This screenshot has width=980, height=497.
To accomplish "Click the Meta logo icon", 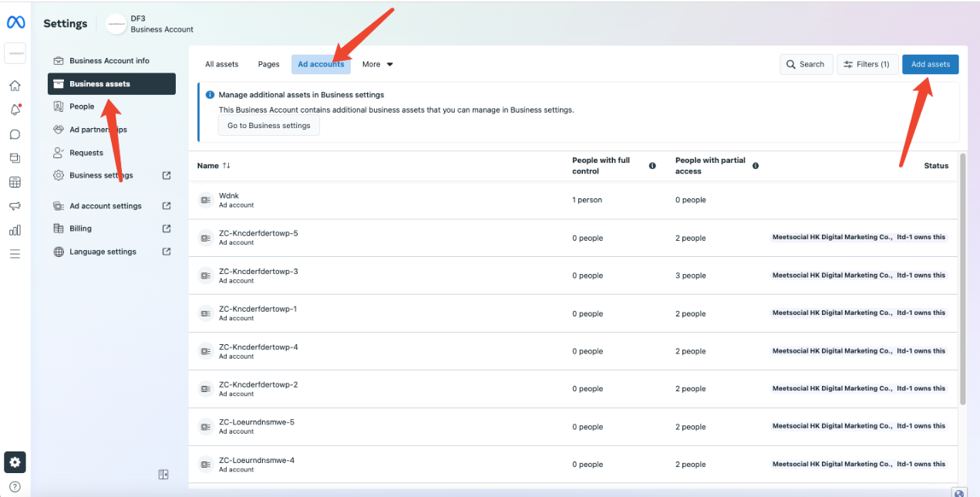I will click(15, 24).
